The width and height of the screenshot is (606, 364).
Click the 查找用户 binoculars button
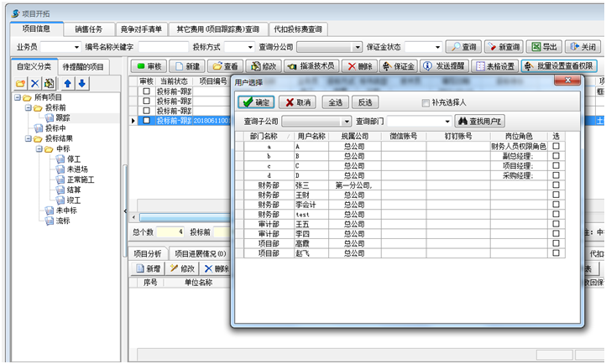(479, 122)
